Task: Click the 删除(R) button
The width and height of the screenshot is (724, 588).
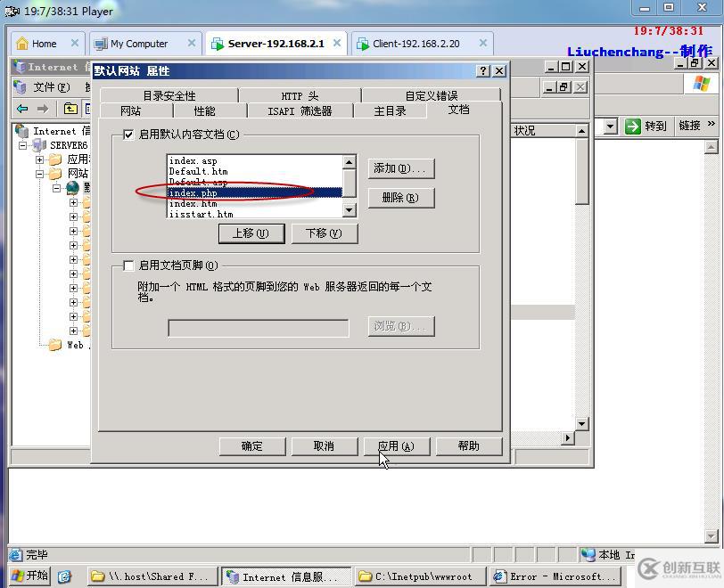Action: [x=401, y=198]
